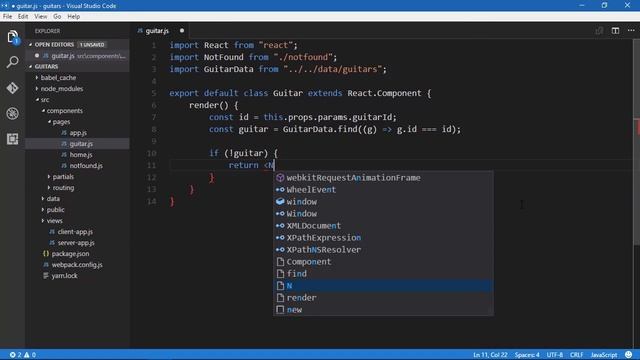The image size is (640, 360).
Task: Collapse the components folder
Action: tap(64, 111)
